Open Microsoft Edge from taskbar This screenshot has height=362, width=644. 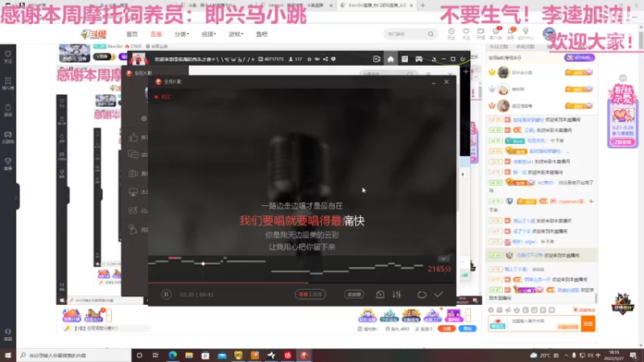[172, 355]
